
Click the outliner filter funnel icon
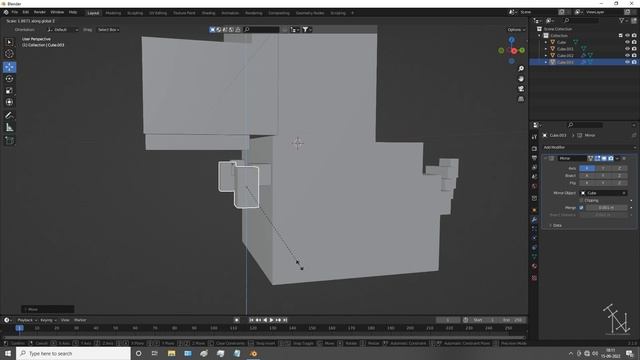(x=622, y=20)
